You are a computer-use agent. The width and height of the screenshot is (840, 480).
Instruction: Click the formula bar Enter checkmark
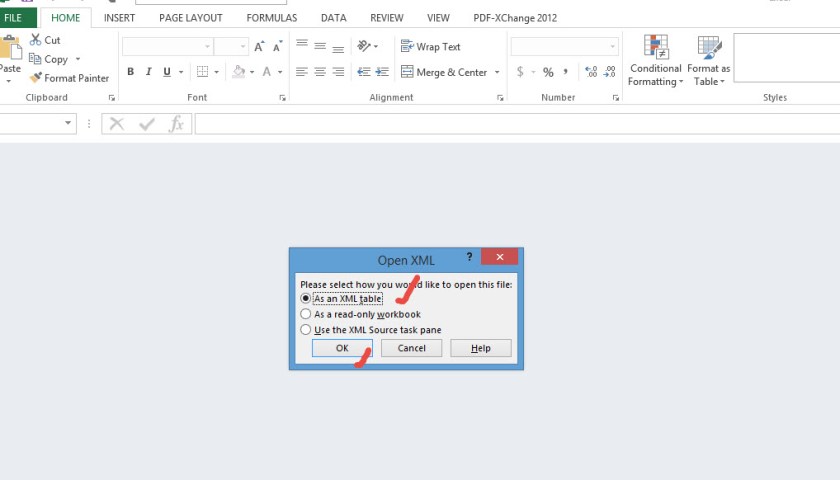click(x=146, y=124)
